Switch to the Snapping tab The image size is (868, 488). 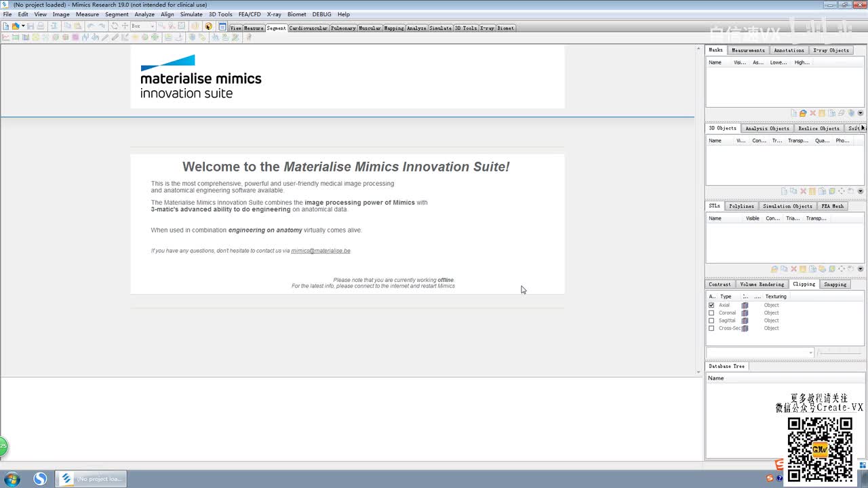click(x=835, y=285)
